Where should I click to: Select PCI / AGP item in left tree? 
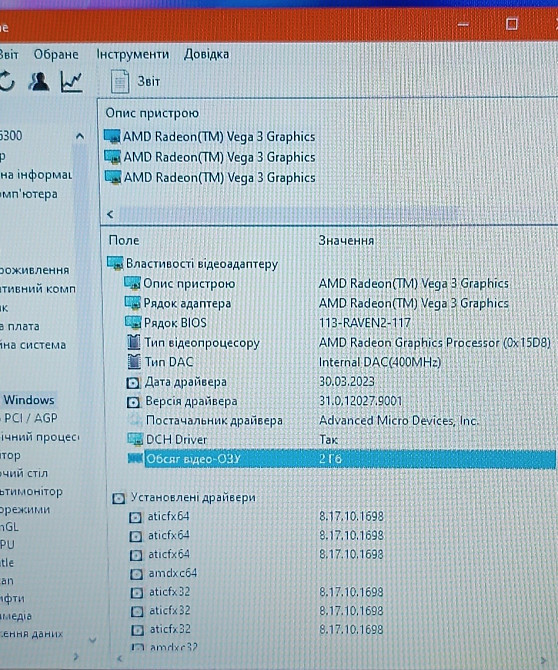click(30, 418)
